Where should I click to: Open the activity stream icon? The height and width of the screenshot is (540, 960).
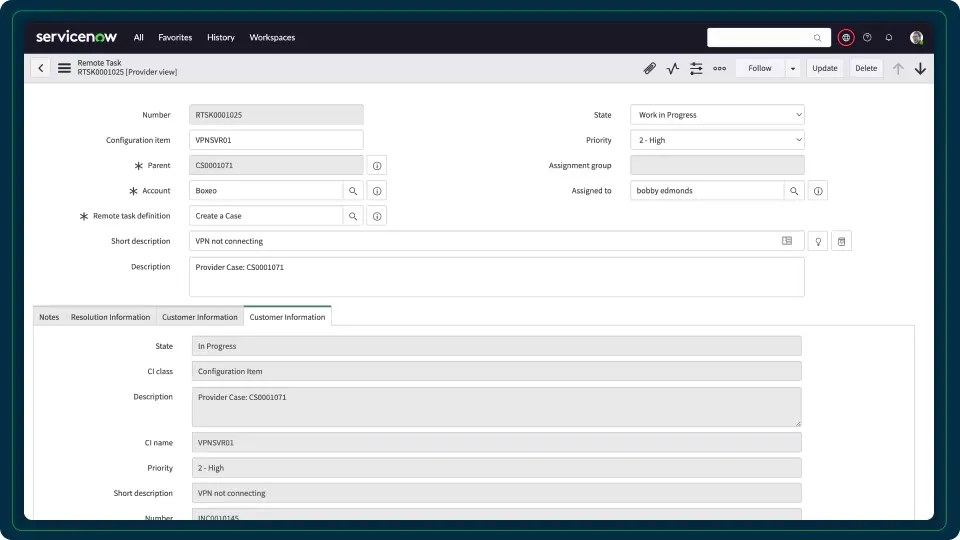(x=673, y=69)
